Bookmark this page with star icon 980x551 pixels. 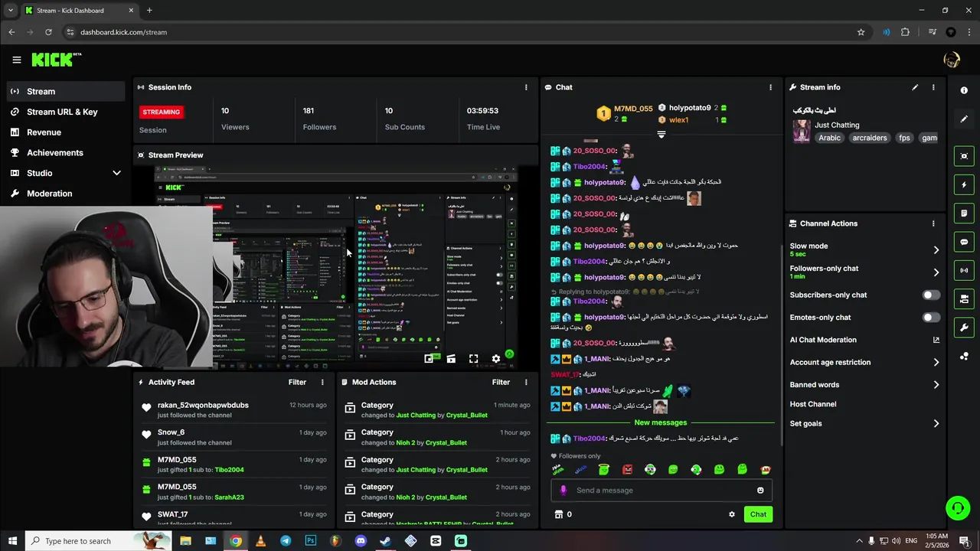pos(861,32)
